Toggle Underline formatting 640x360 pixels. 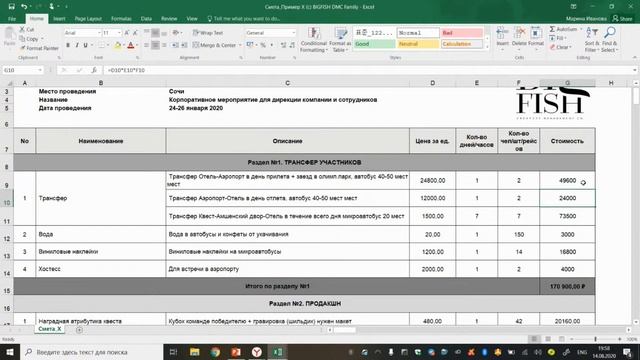[85, 45]
